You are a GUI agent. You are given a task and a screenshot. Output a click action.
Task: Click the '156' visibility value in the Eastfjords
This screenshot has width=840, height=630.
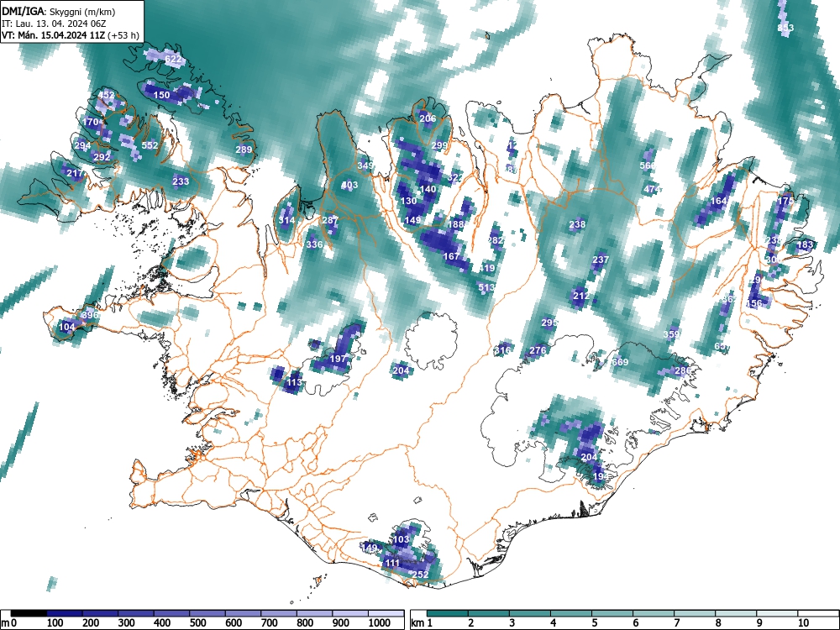click(x=753, y=303)
